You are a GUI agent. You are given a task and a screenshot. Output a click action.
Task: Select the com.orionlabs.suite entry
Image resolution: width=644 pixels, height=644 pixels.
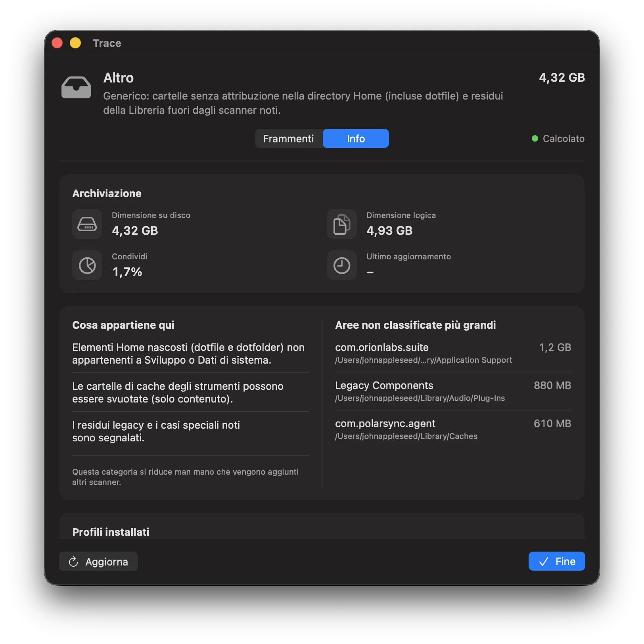453,353
